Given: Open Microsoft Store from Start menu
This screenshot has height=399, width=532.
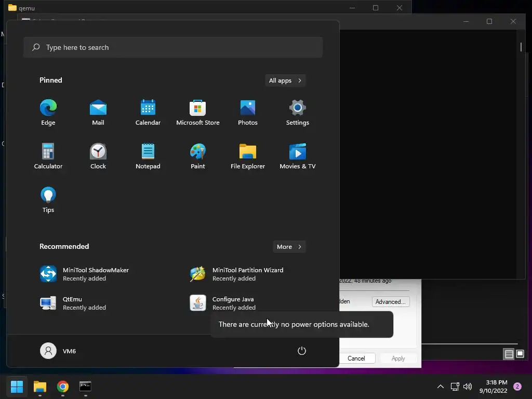Looking at the screenshot, I should pos(198,113).
